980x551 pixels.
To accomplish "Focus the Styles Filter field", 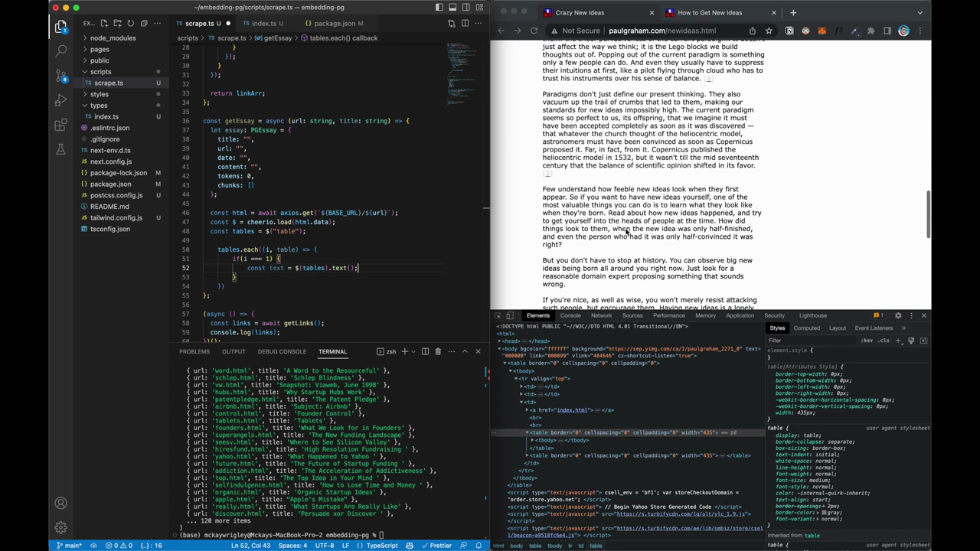I will pyautogui.click(x=812, y=341).
